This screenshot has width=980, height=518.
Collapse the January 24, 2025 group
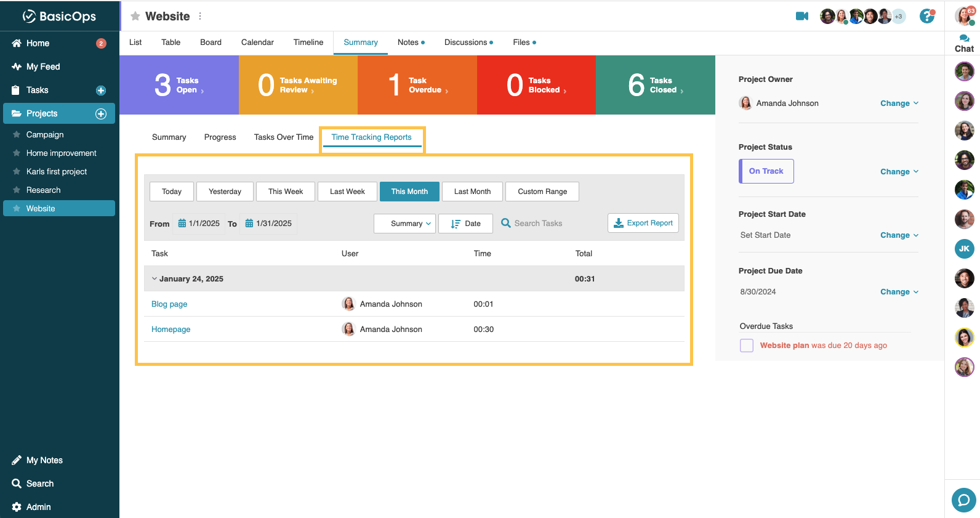coord(155,279)
